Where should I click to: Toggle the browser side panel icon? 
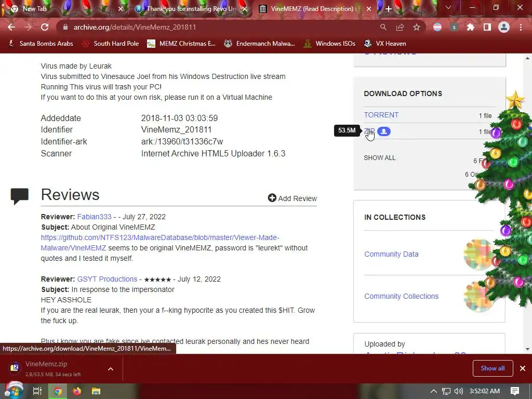coord(487,27)
